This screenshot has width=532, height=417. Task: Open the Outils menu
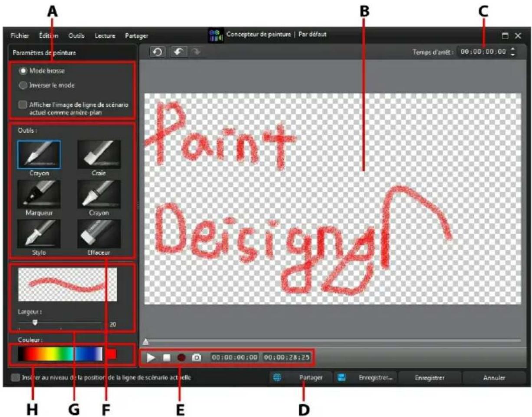(76, 36)
